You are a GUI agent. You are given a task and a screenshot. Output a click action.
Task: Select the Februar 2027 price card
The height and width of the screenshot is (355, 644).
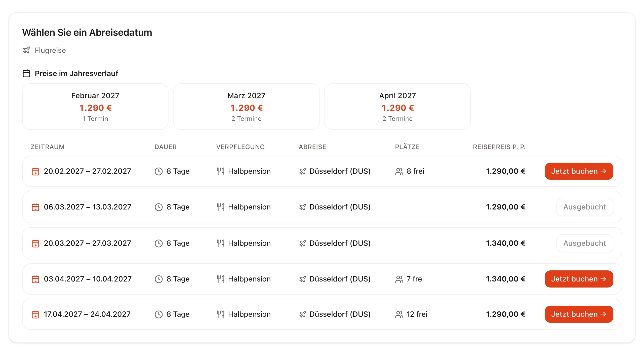pyautogui.click(x=95, y=106)
